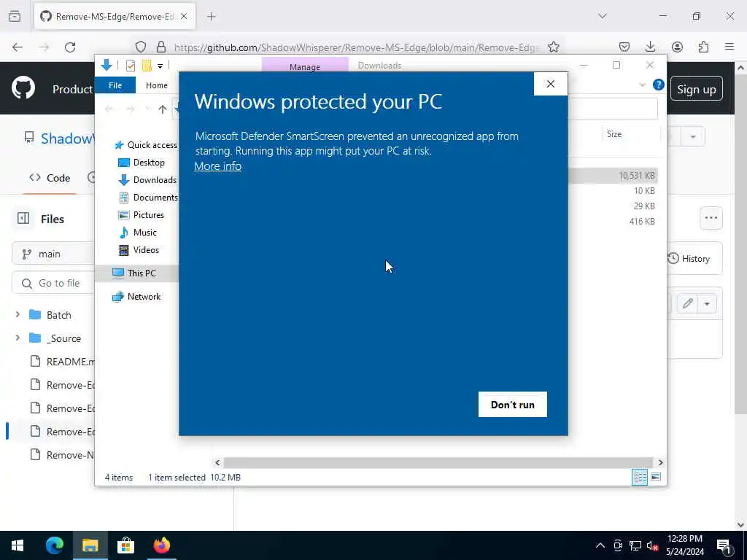Open the main branch selector

coord(53,254)
